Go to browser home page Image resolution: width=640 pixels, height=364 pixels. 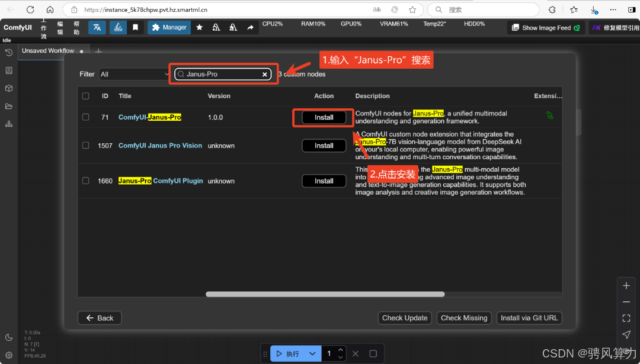[50, 9]
